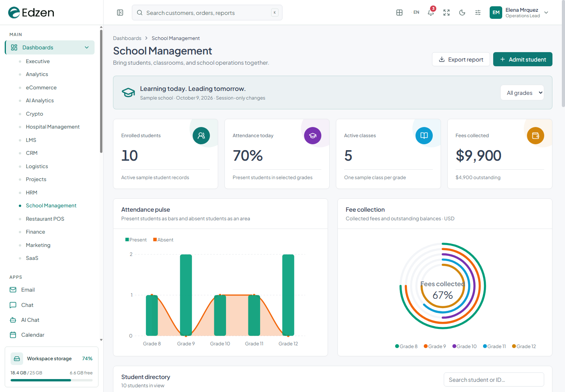Toggle the Absent series in the chart legend
565x392 pixels.
tap(163, 240)
